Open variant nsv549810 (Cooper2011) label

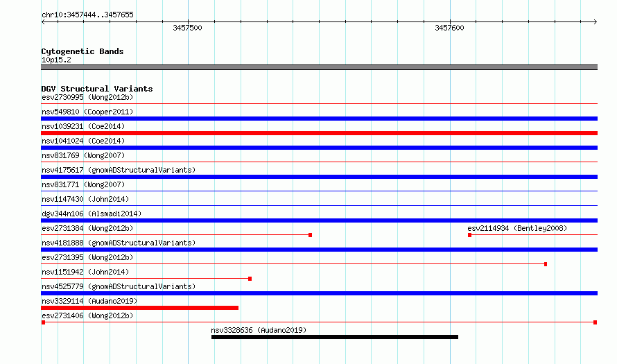[87, 112]
